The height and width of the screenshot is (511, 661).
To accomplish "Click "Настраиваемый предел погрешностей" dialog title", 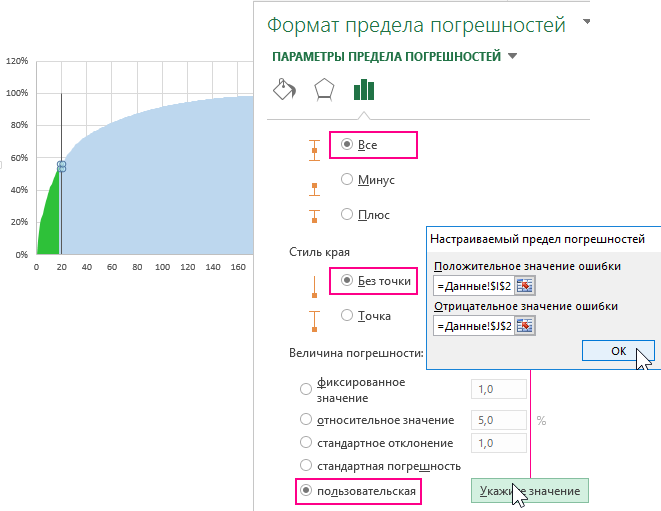I will click(537, 239).
